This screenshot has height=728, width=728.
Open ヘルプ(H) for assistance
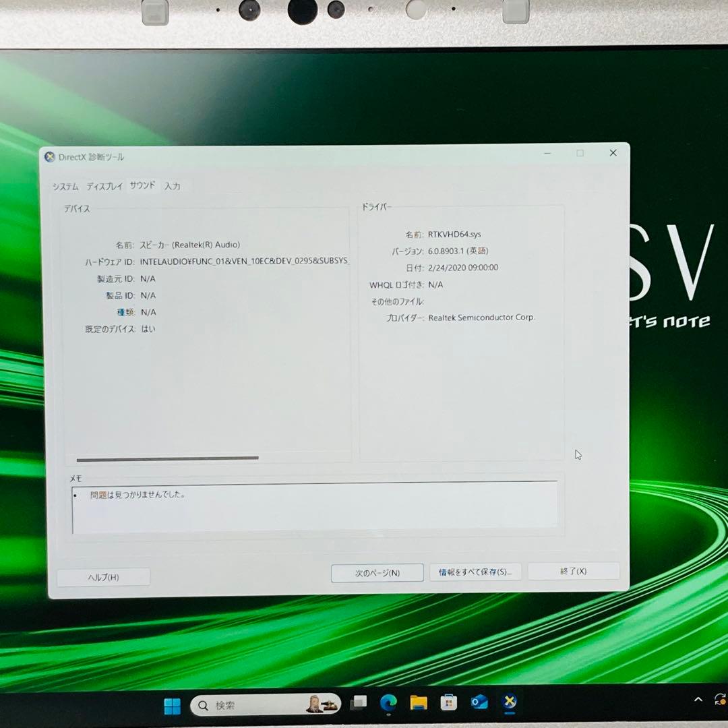[103, 577]
